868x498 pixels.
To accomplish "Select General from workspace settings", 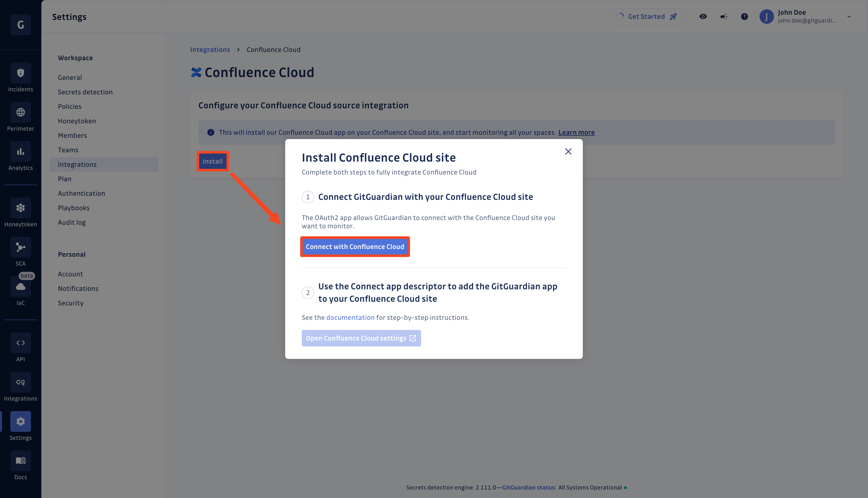I will [70, 78].
